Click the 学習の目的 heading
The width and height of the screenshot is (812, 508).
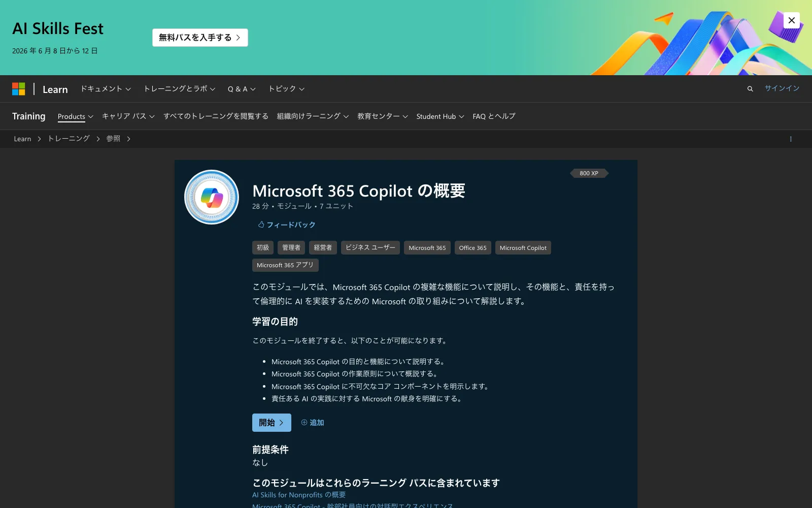coord(275,322)
